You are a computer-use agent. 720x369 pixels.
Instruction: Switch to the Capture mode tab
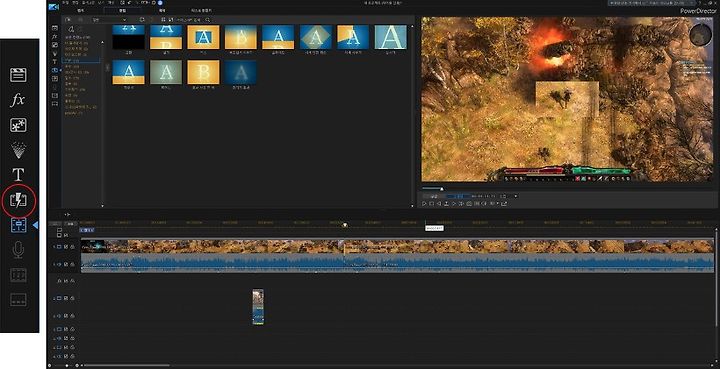pyautogui.click(x=80, y=10)
